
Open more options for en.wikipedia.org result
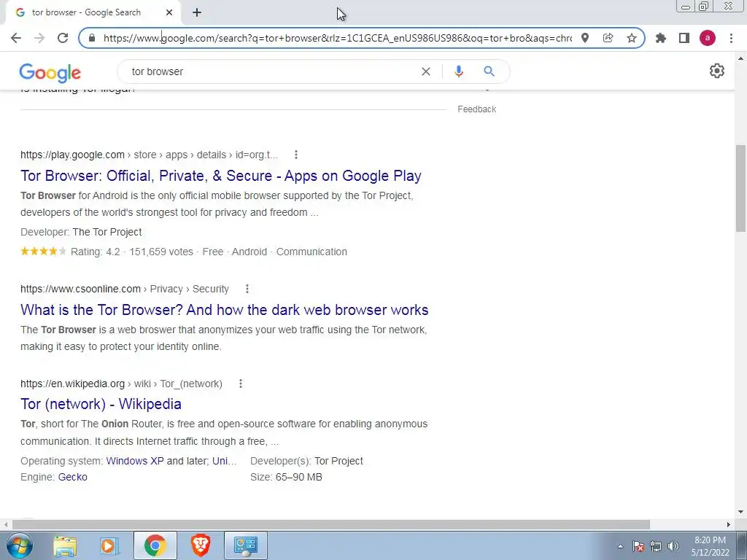(241, 384)
